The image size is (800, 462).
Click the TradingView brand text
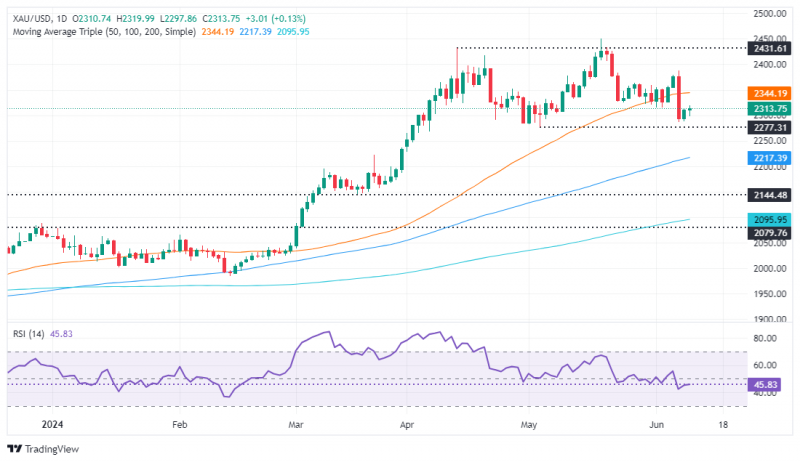click(52, 449)
